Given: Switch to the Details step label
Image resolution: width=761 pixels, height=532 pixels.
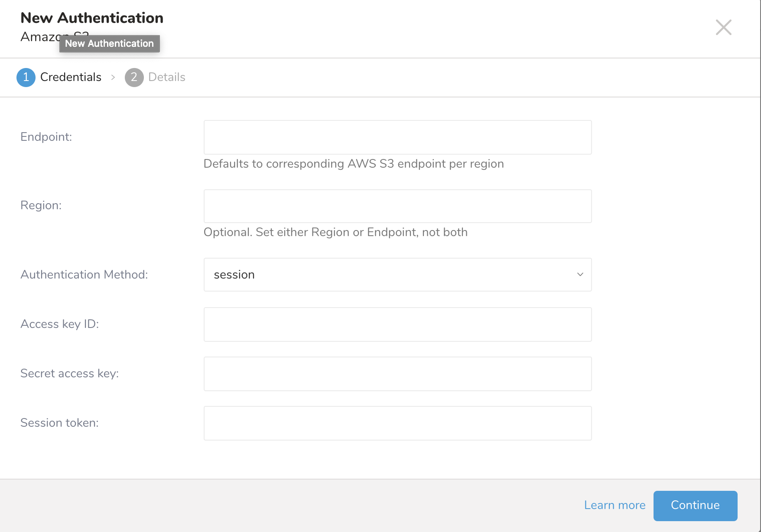Looking at the screenshot, I should pyautogui.click(x=166, y=77).
